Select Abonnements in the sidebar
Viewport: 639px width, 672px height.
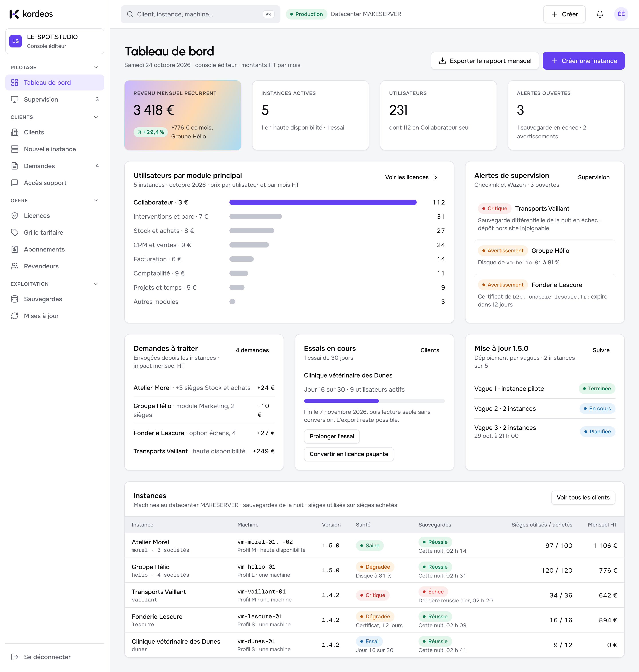[55, 249]
